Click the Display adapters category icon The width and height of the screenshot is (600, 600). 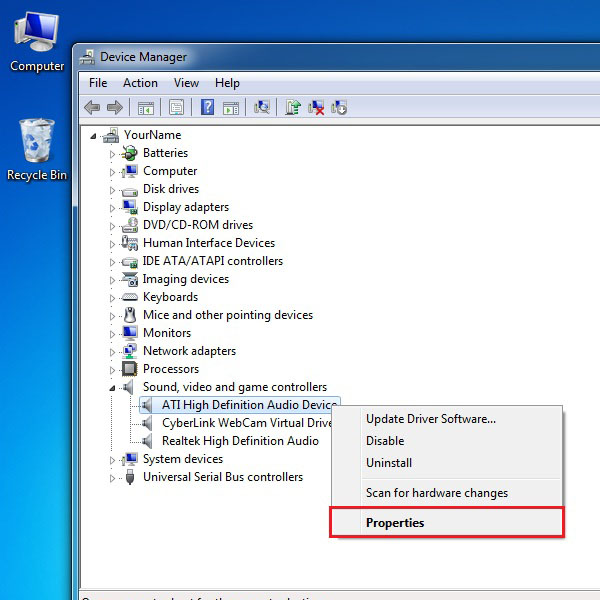130,207
